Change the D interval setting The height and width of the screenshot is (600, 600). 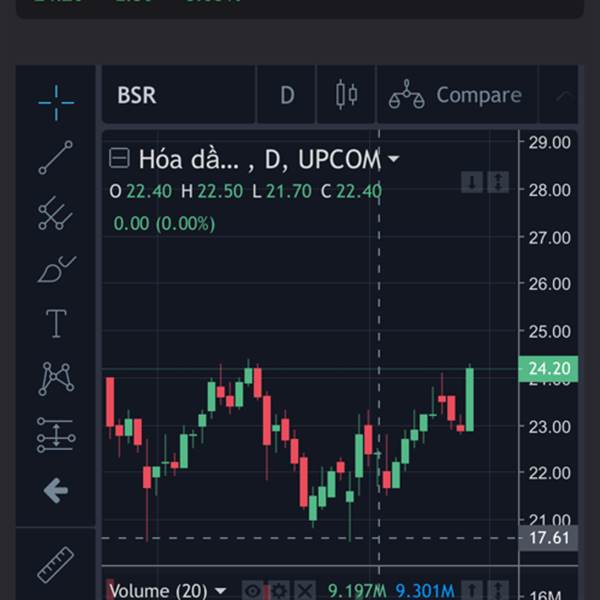tap(287, 95)
